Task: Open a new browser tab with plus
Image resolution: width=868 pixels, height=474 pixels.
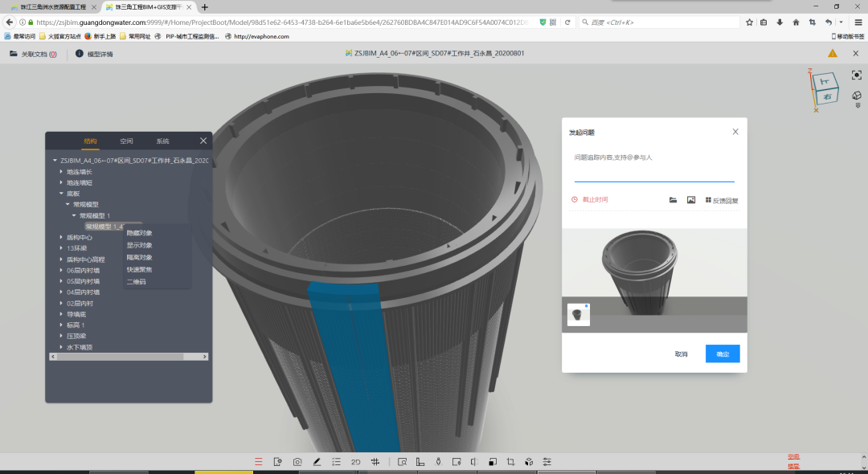Action: [x=205, y=7]
